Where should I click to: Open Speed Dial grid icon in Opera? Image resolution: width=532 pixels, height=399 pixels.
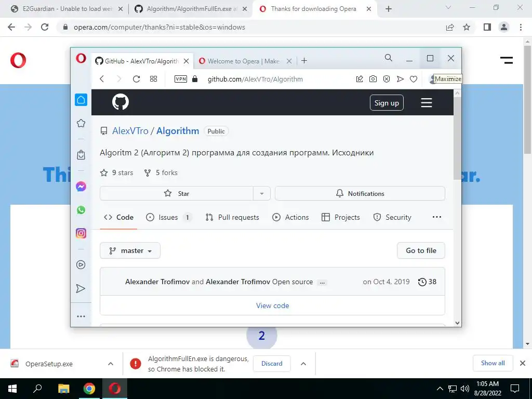[x=153, y=79]
